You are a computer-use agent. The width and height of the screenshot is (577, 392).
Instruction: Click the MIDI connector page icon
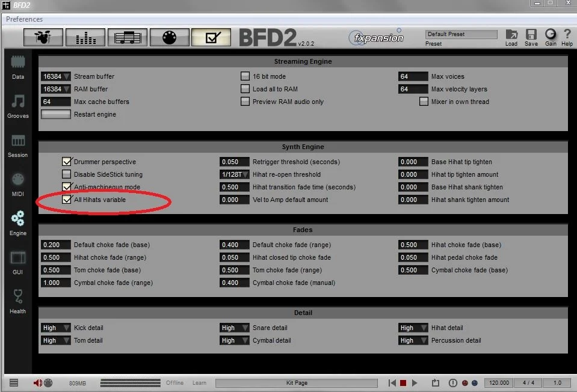click(x=169, y=37)
